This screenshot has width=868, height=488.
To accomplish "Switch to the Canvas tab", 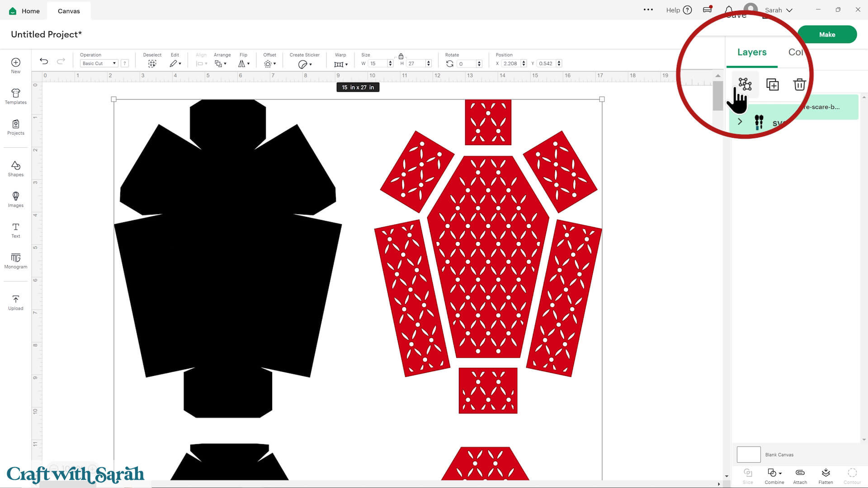I will (68, 10).
